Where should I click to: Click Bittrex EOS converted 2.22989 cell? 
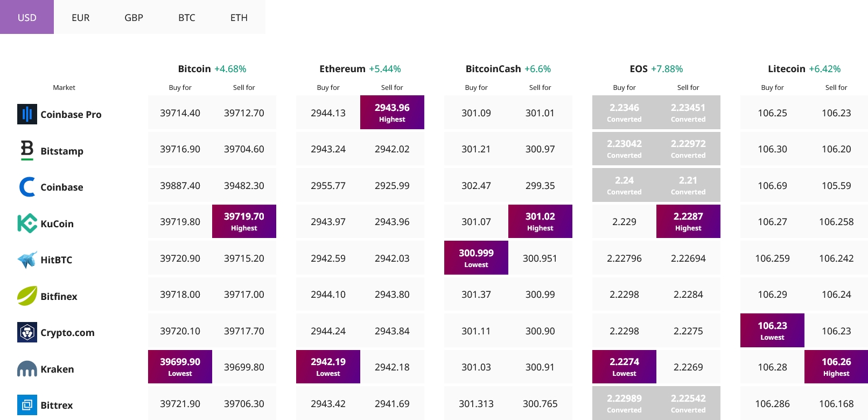[624, 403]
